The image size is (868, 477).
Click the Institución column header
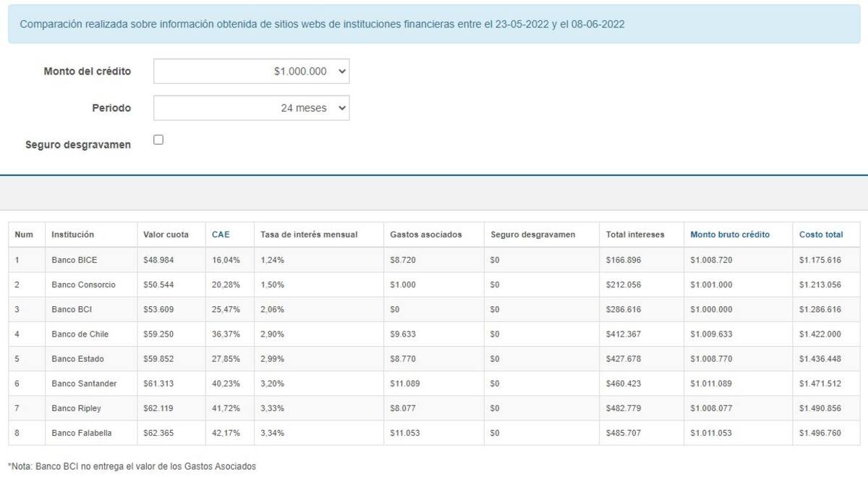(x=72, y=235)
